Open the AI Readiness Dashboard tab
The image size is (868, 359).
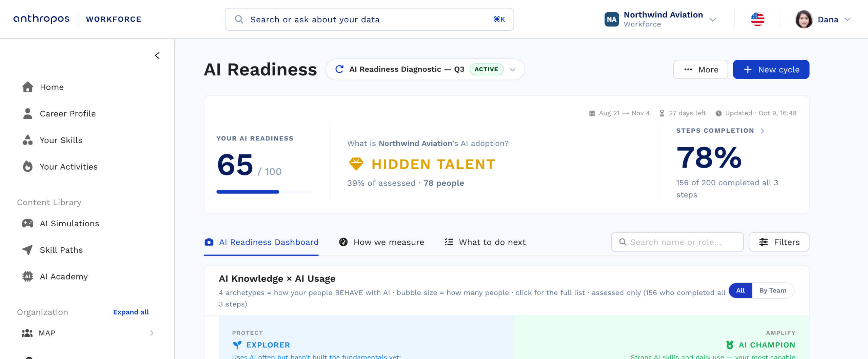261,242
